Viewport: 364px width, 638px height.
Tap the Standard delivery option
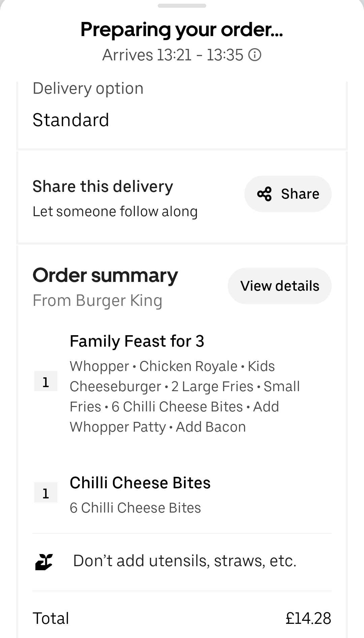click(71, 120)
